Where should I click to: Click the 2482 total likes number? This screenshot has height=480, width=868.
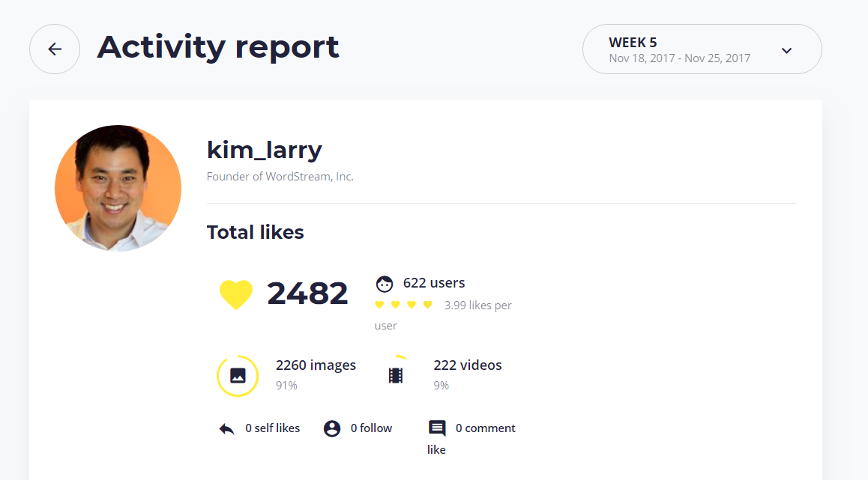coord(308,293)
